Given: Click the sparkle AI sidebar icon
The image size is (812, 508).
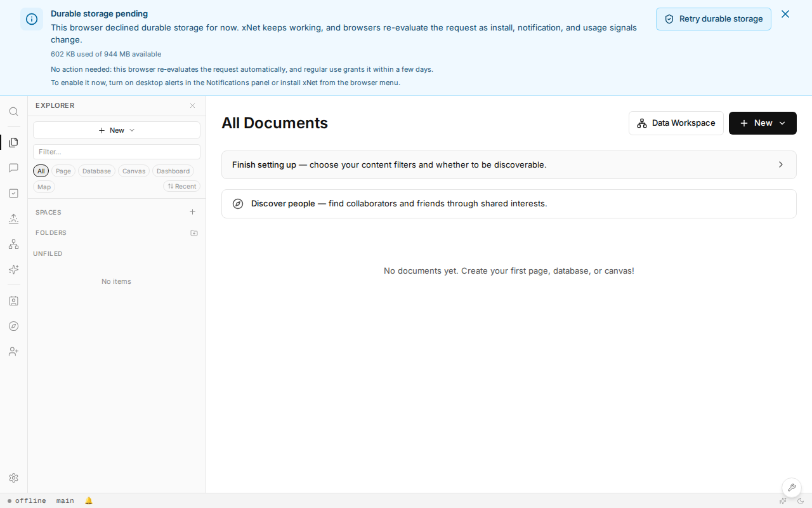Looking at the screenshot, I should tap(13, 269).
